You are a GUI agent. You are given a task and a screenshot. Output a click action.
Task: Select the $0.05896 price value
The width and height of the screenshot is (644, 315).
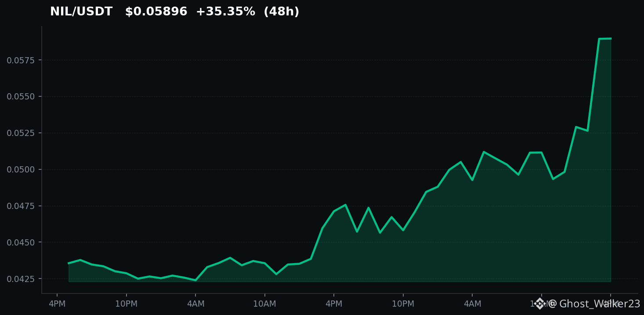tap(156, 12)
